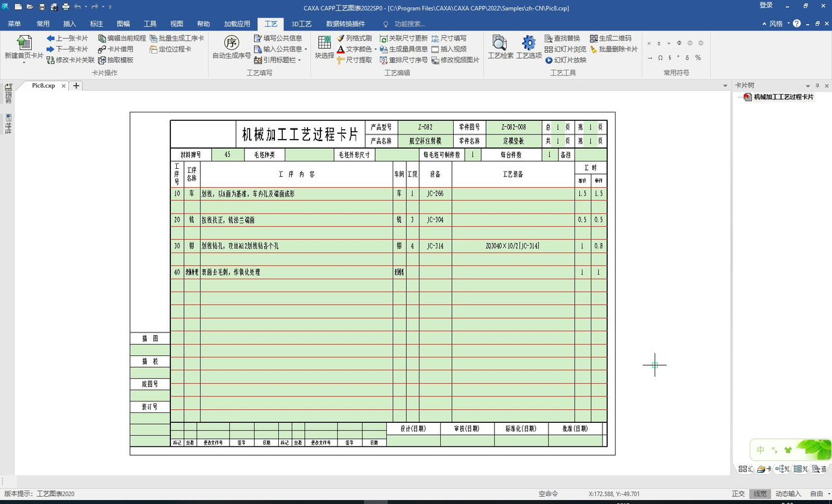Toggle 线宽 display in status bar
The image size is (832, 504).
[x=760, y=494]
